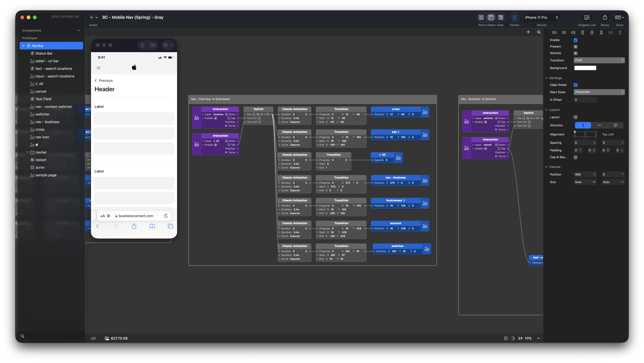Expand the navbar folder layer
Image resolution: width=644 pixels, height=363 pixels.
tap(27, 152)
